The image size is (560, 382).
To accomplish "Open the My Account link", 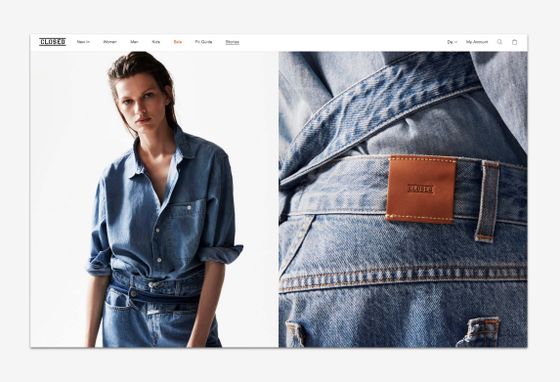I will pyautogui.click(x=477, y=42).
